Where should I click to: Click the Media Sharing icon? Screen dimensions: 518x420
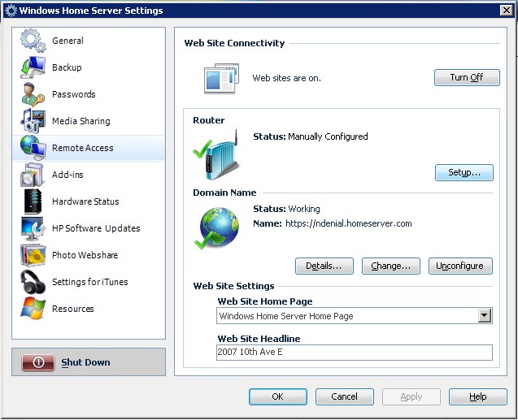pyautogui.click(x=33, y=121)
